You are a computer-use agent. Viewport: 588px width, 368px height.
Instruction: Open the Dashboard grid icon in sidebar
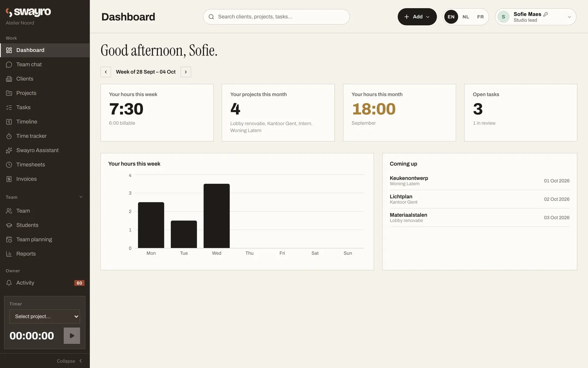pyautogui.click(x=9, y=50)
